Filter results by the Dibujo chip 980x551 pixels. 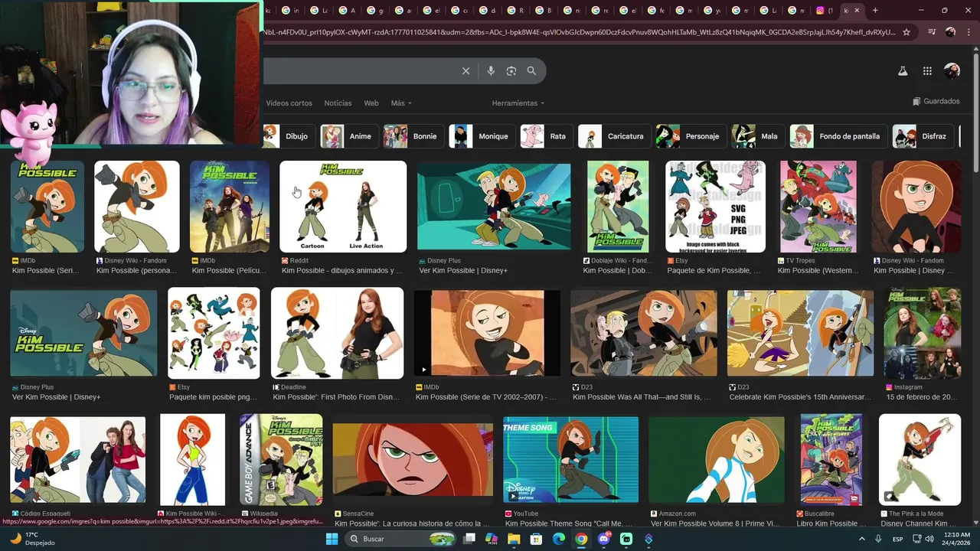pyautogui.click(x=288, y=136)
